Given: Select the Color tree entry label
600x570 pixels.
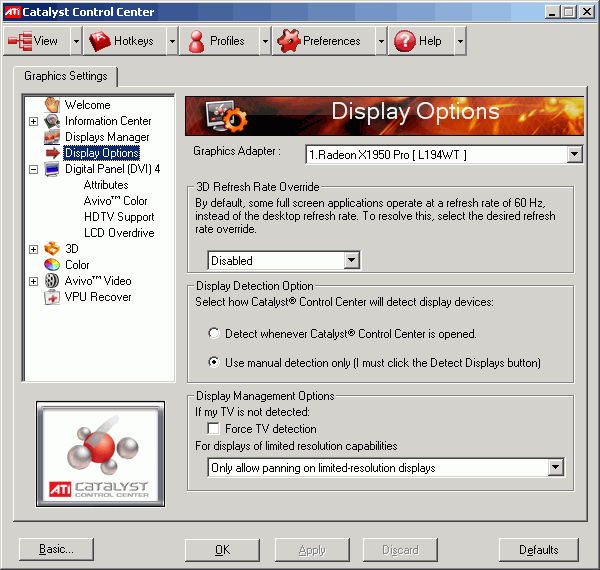Looking at the screenshot, I should coord(77,265).
